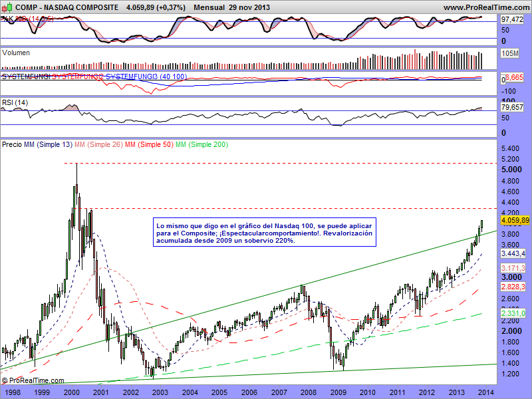This screenshot has width=532, height=399.
Task: Click the 3.443,4 moving average value tag
Action: [513, 254]
